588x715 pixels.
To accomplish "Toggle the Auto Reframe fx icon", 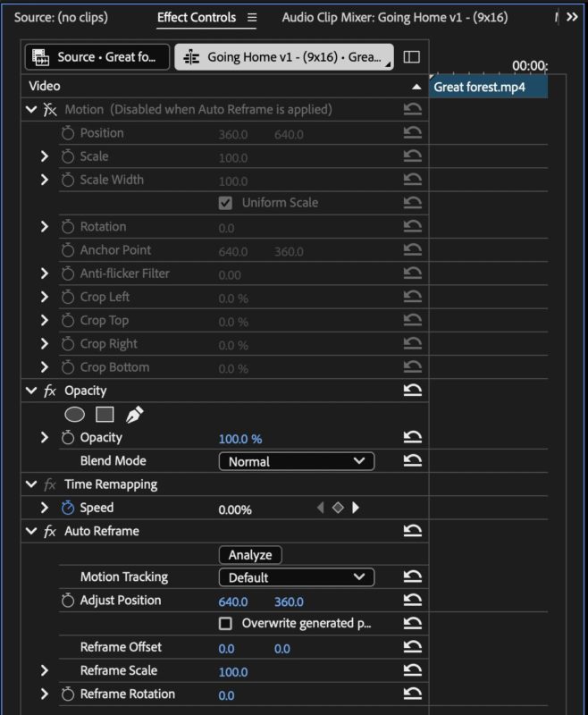I will click(x=50, y=531).
